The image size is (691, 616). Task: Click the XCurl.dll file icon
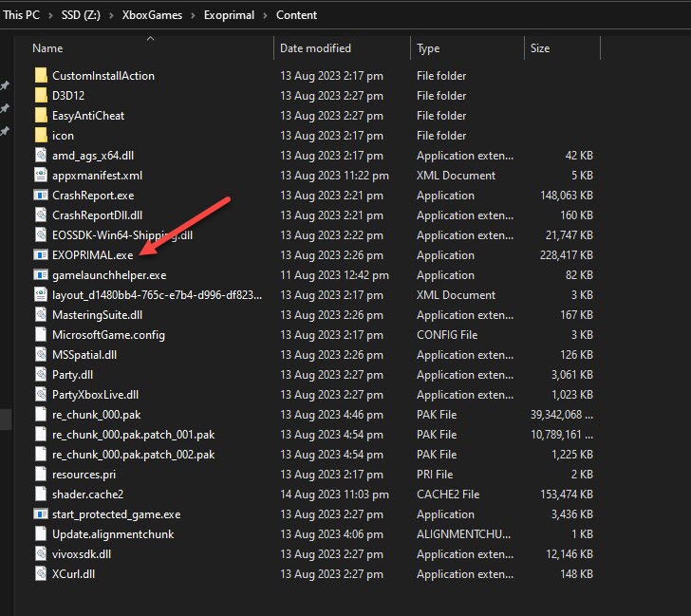pos(41,573)
